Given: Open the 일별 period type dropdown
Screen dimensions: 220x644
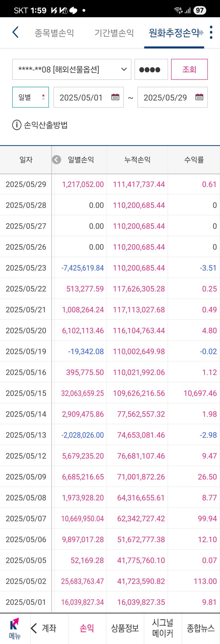Looking at the screenshot, I should 31,97.
